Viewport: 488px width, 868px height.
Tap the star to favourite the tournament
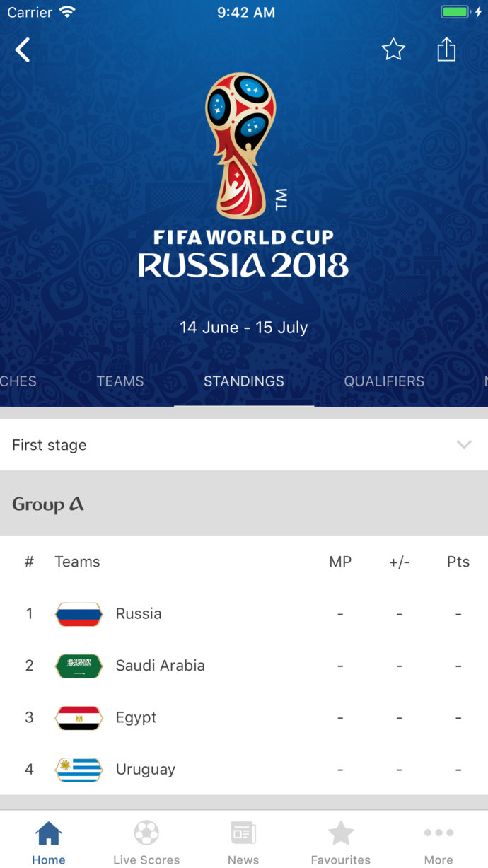click(393, 50)
